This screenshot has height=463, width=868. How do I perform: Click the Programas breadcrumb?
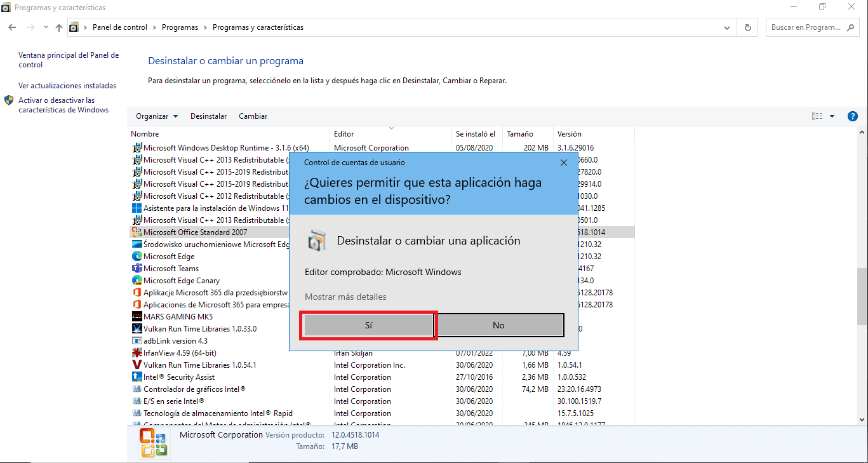180,27
